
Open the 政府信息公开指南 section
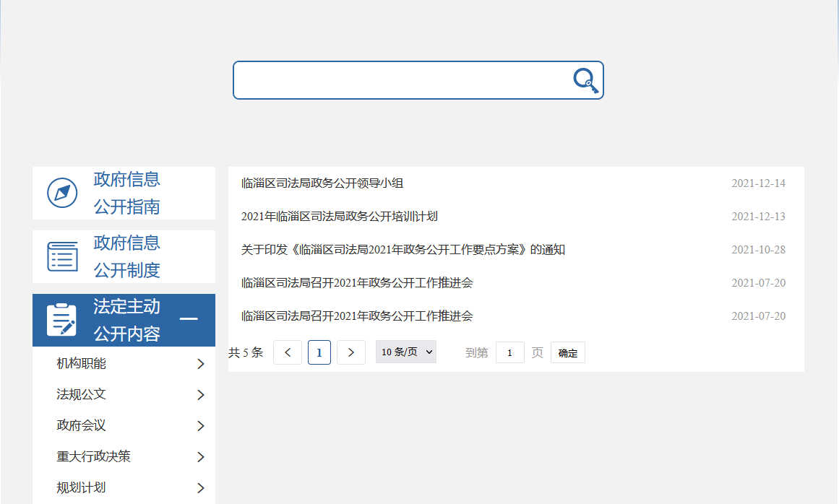pyautogui.click(x=126, y=193)
